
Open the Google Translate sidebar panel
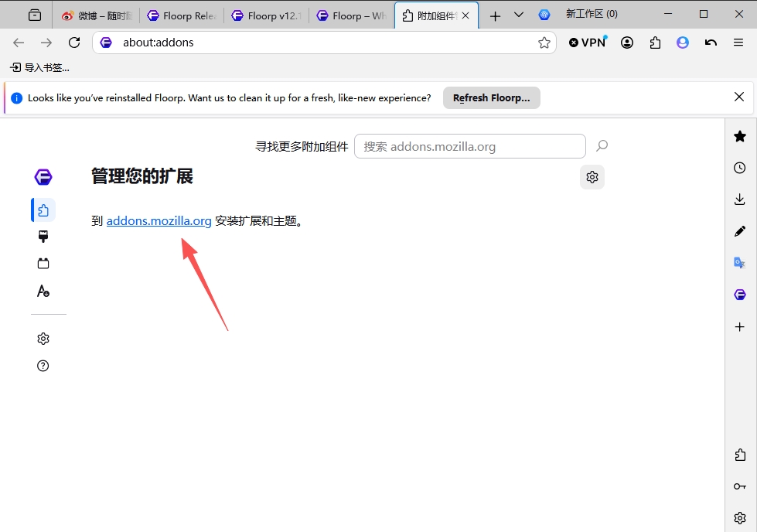[x=740, y=263]
